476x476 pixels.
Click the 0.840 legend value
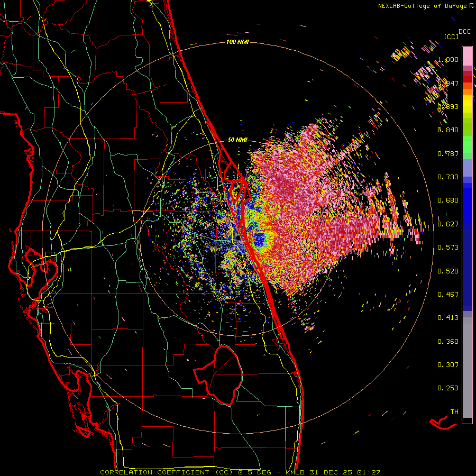tap(448, 130)
